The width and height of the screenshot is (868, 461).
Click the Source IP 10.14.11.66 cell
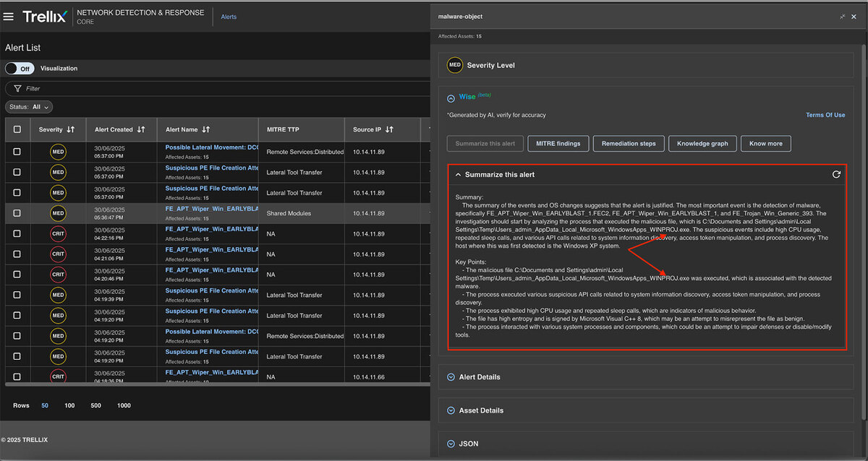(x=369, y=376)
